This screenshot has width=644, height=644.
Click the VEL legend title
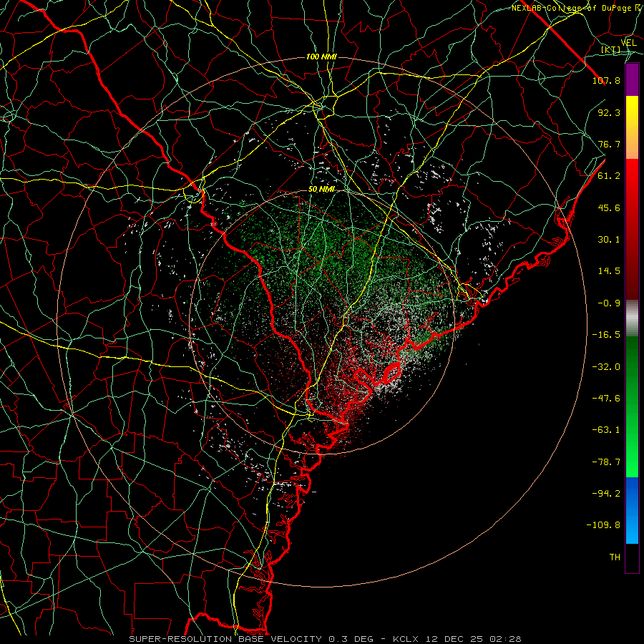(x=628, y=43)
